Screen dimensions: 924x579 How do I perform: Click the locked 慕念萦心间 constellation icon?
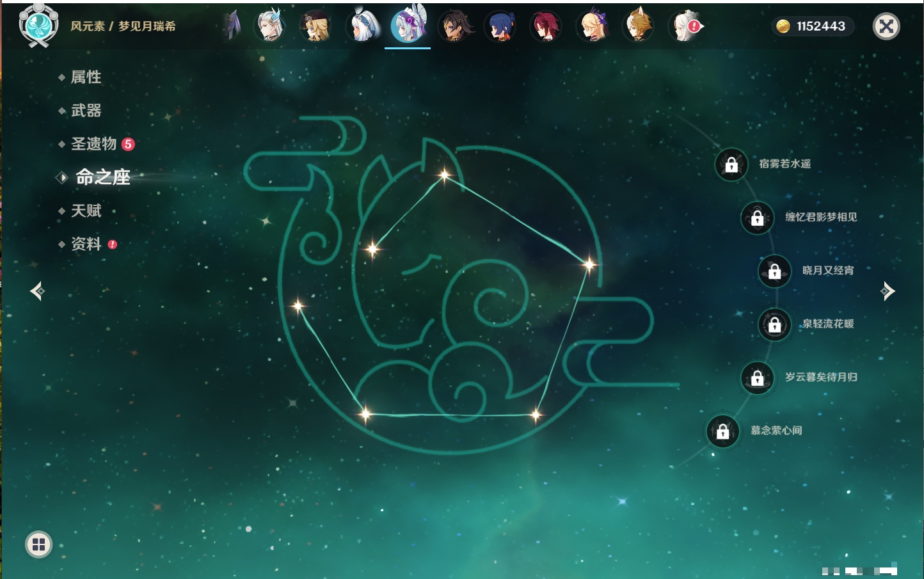pos(723,431)
